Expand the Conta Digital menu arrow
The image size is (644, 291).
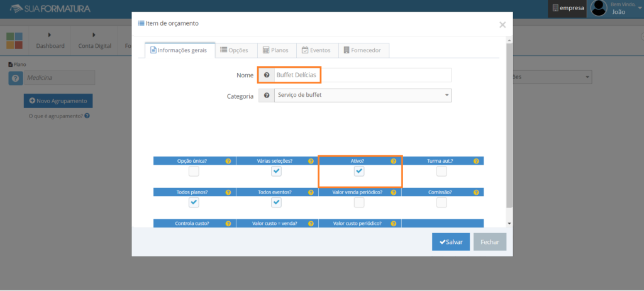tap(94, 35)
